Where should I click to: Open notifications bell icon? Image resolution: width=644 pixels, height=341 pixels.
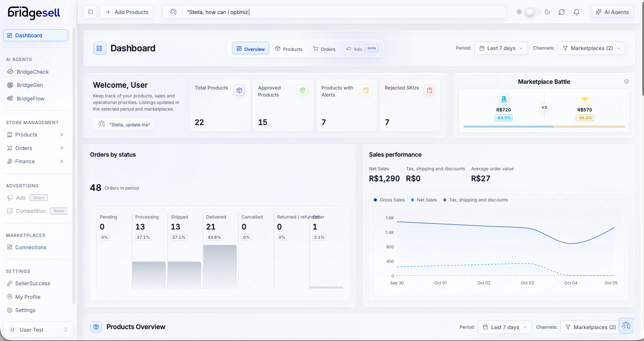point(577,12)
